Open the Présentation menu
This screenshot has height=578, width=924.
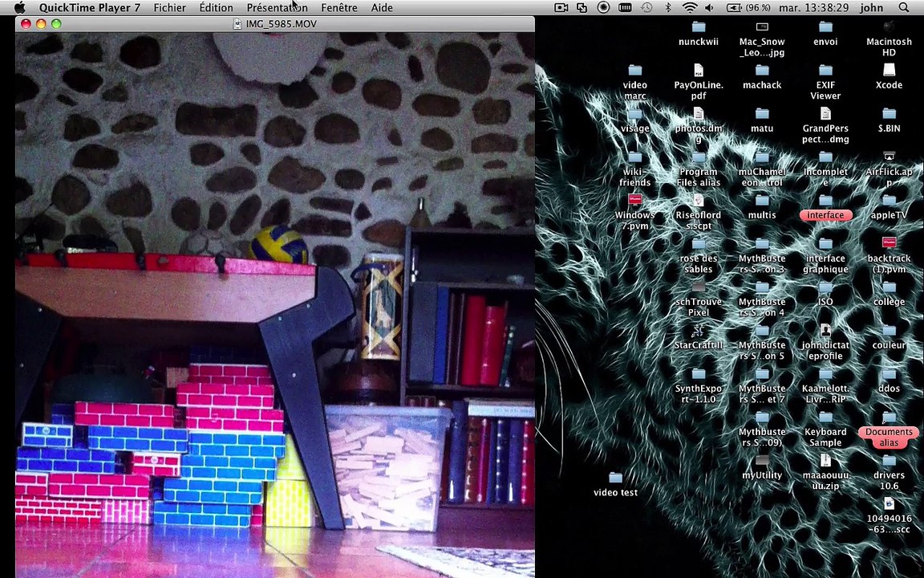tap(277, 8)
